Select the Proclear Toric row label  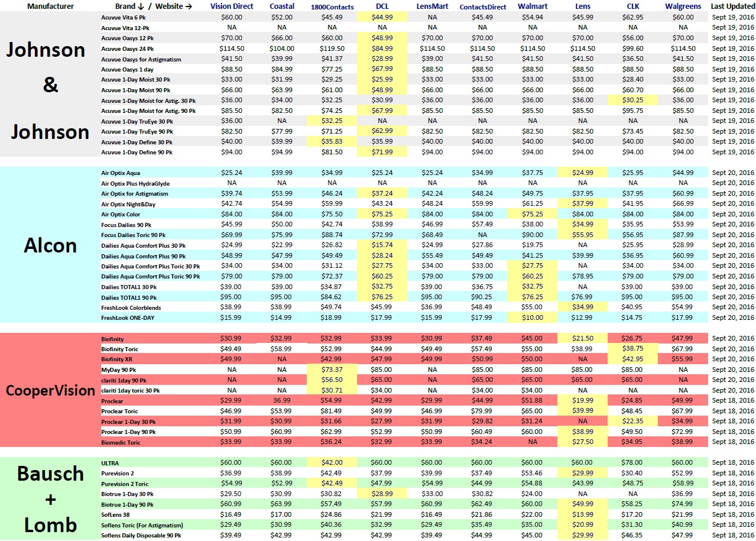(119, 411)
